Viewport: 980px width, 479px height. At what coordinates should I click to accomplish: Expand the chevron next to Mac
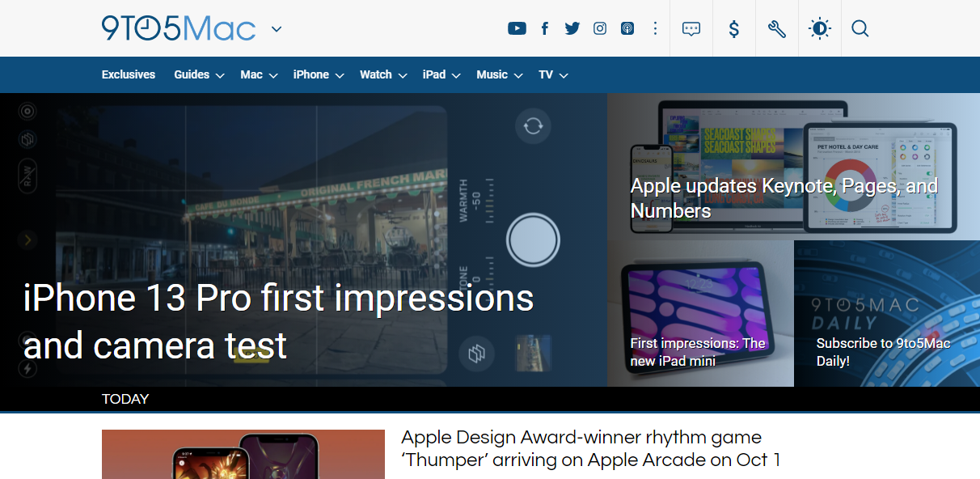273,75
